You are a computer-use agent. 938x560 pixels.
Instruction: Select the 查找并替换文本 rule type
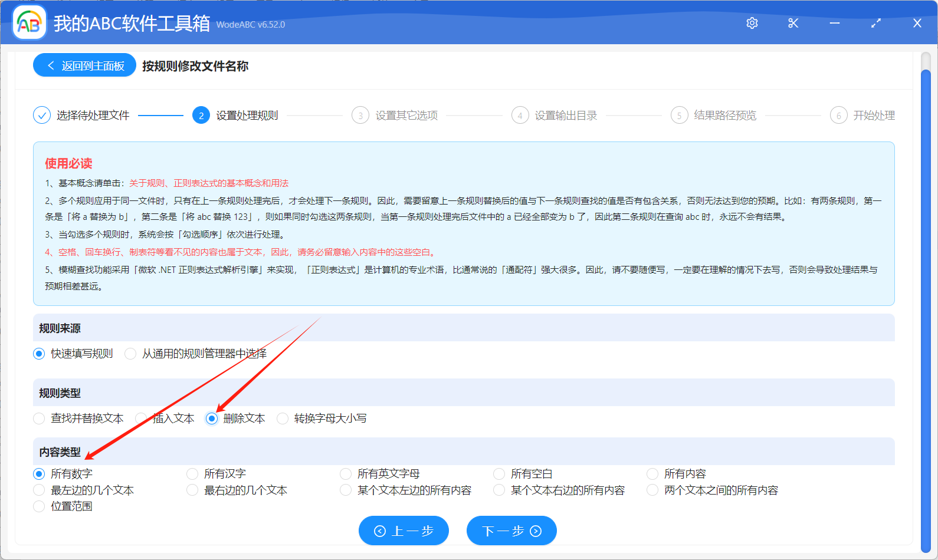tap(40, 419)
